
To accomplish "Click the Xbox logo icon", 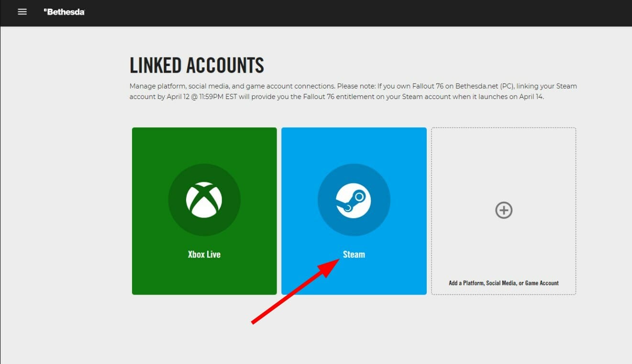I will (x=204, y=200).
